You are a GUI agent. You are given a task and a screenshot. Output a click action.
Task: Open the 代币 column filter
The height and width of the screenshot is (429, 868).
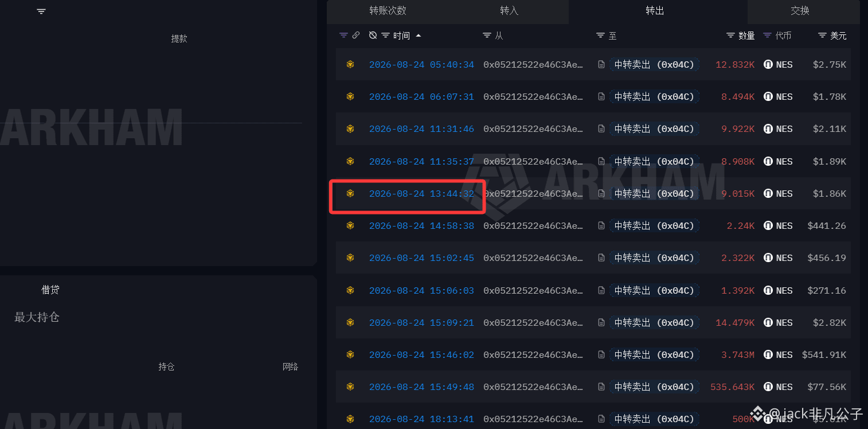767,36
